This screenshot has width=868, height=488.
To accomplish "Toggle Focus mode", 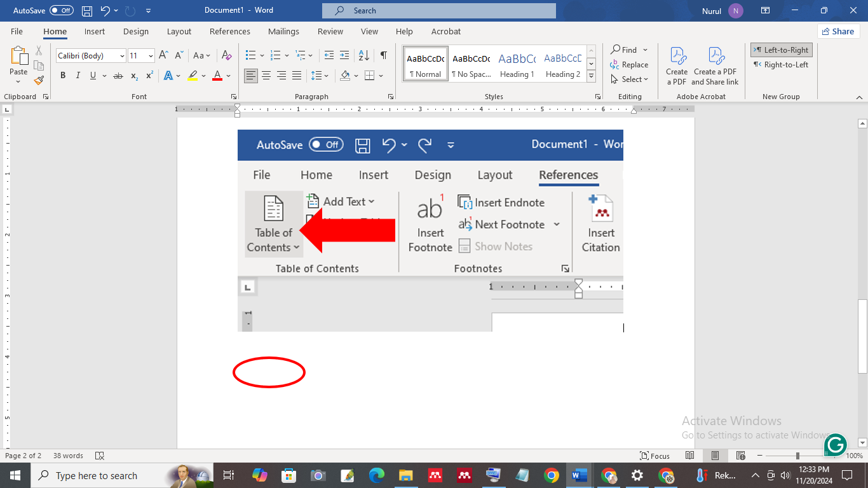I will [x=655, y=456].
